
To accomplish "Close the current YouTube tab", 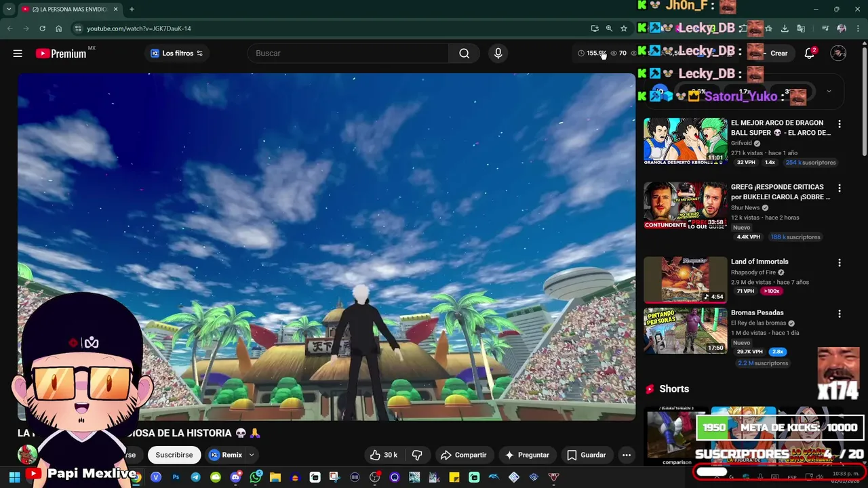I will tap(115, 9).
